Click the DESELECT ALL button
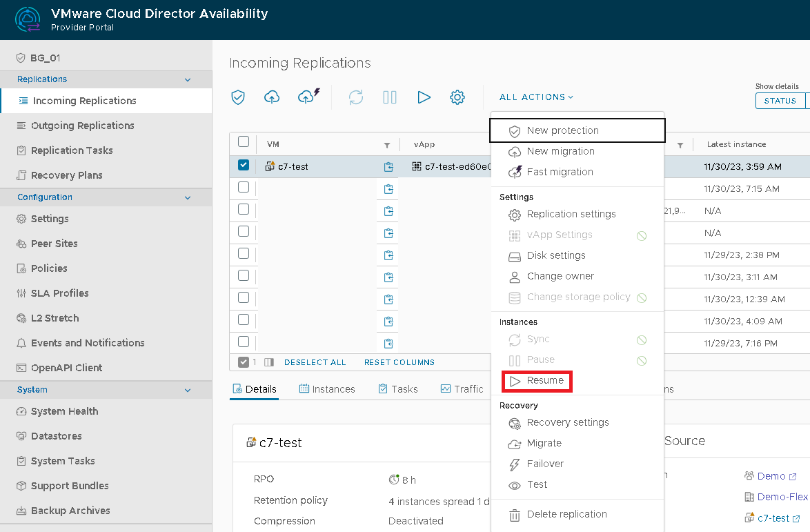Screen dimensions: 810x532 click(x=315, y=362)
